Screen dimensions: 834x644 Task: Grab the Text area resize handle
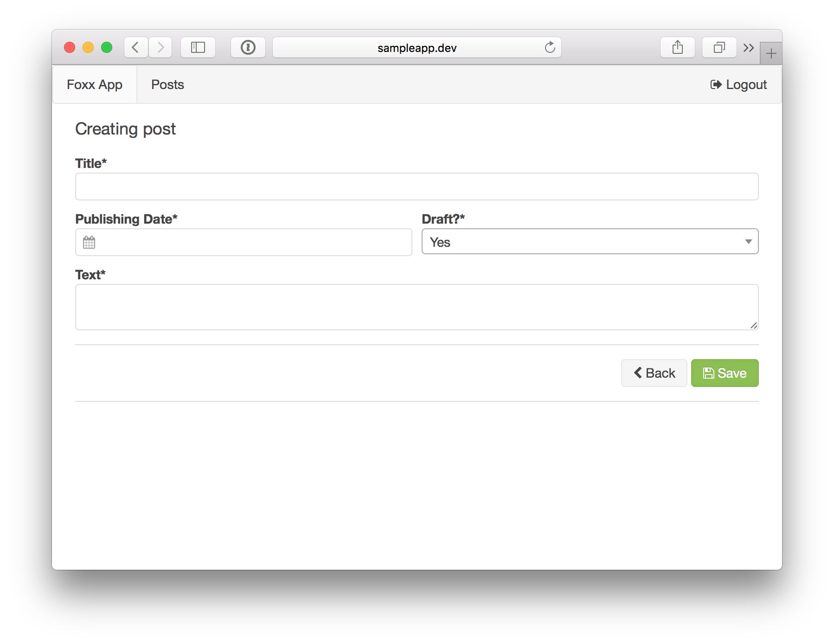pos(754,325)
